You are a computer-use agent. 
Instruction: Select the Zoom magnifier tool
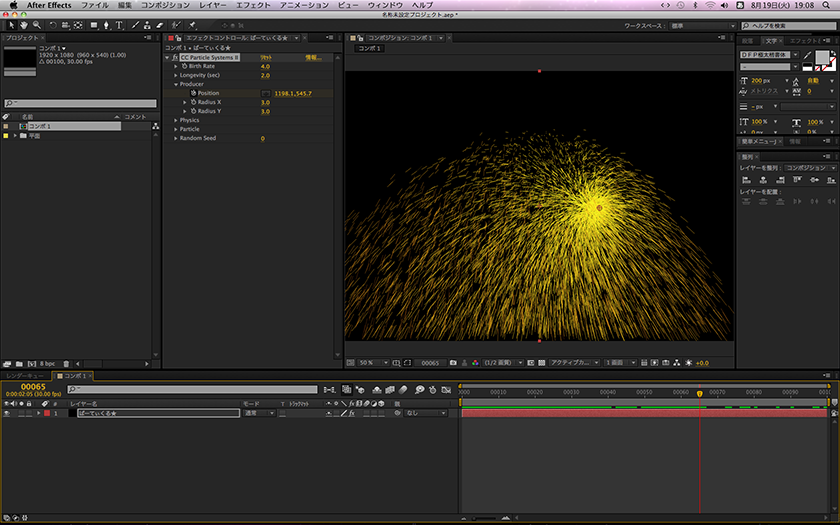pos(37,24)
